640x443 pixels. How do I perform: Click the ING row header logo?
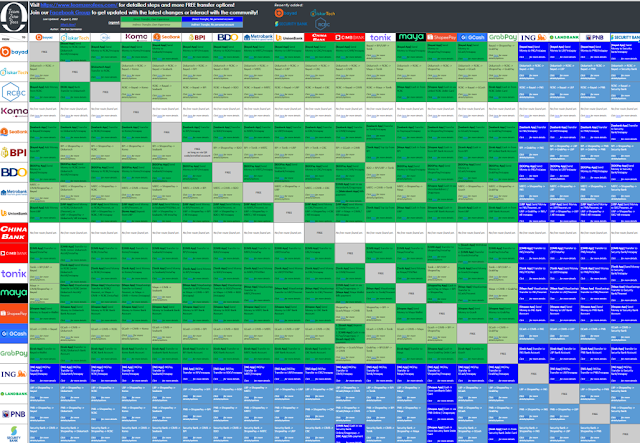[14, 374]
